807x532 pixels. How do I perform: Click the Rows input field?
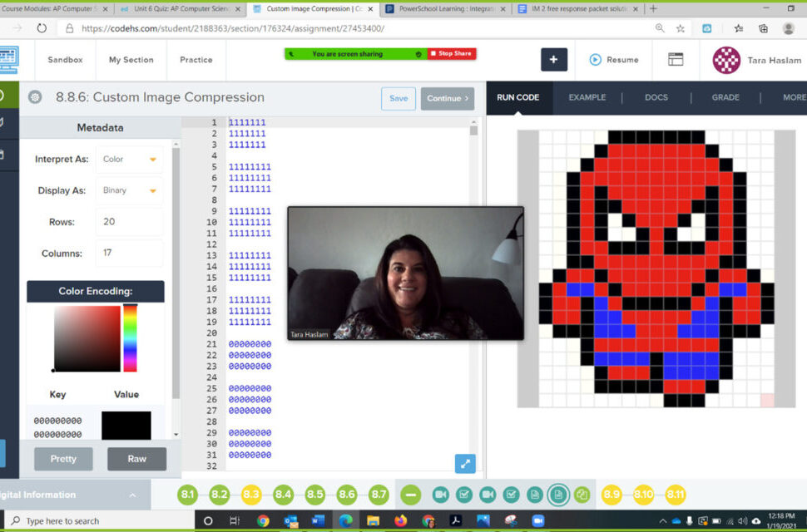[129, 222]
